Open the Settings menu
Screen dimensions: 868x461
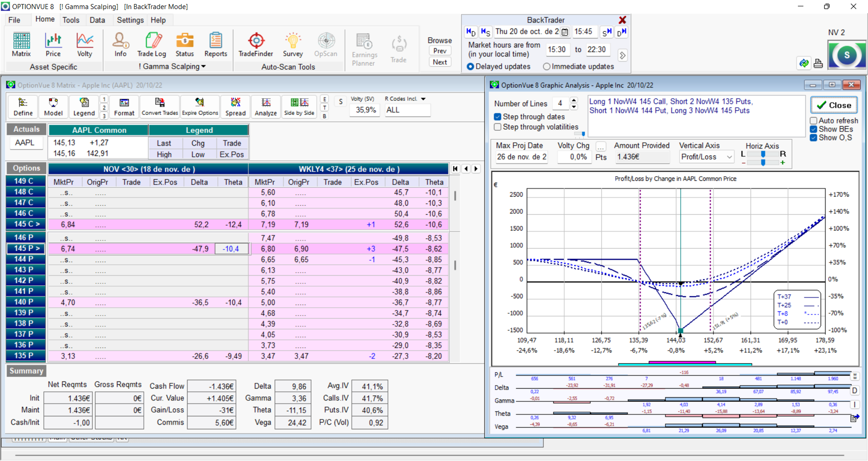[x=130, y=20]
